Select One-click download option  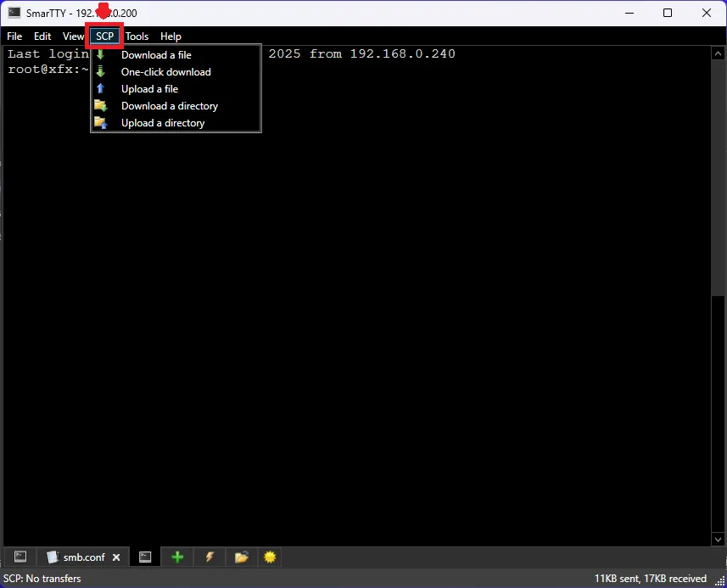click(165, 72)
